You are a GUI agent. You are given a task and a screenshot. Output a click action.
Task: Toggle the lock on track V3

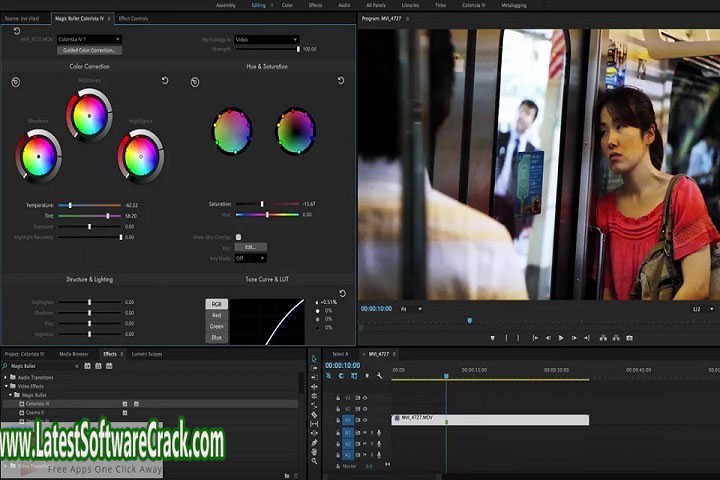point(338,398)
